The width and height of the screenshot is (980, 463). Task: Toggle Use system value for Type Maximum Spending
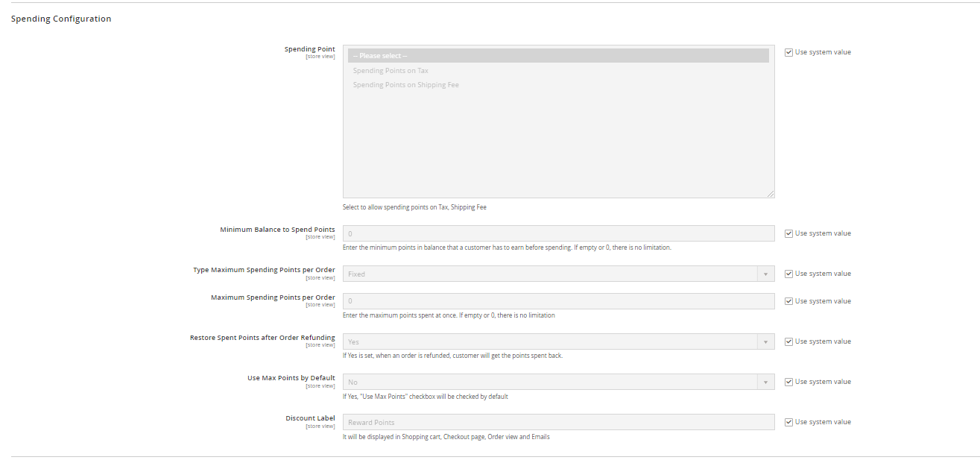pyautogui.click(x=788, y=274)
